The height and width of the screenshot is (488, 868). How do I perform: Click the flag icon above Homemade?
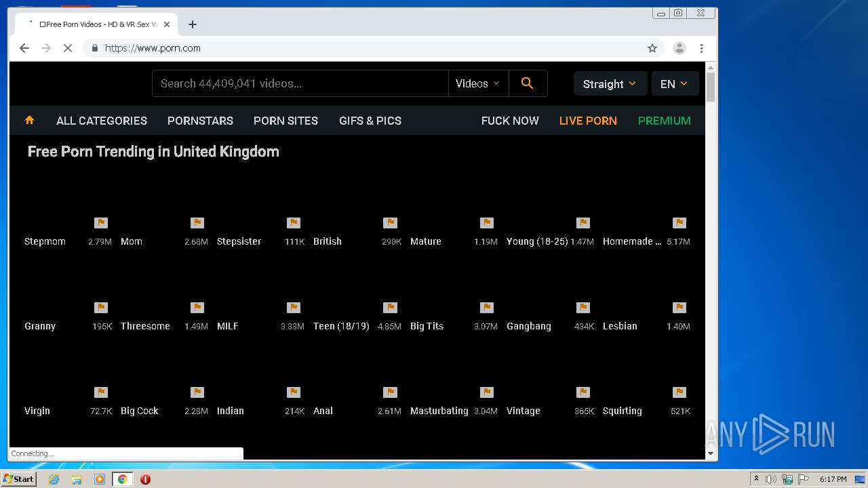tap(679, 223)
